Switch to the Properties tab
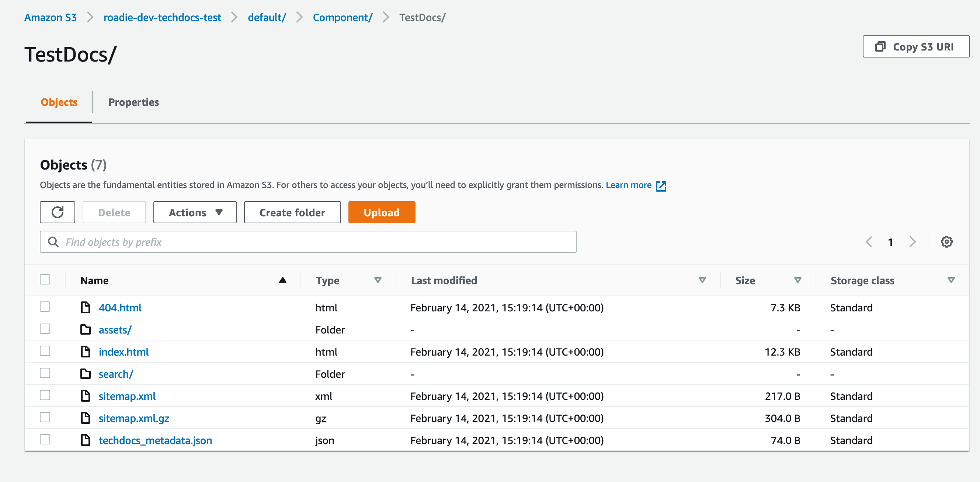The image size is (980, 482). click(x=133, y=102)
